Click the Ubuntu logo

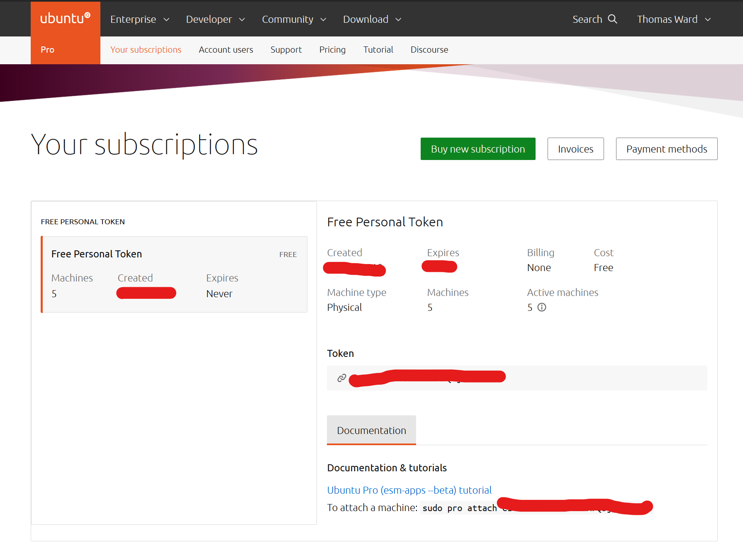tap(65, 19)
